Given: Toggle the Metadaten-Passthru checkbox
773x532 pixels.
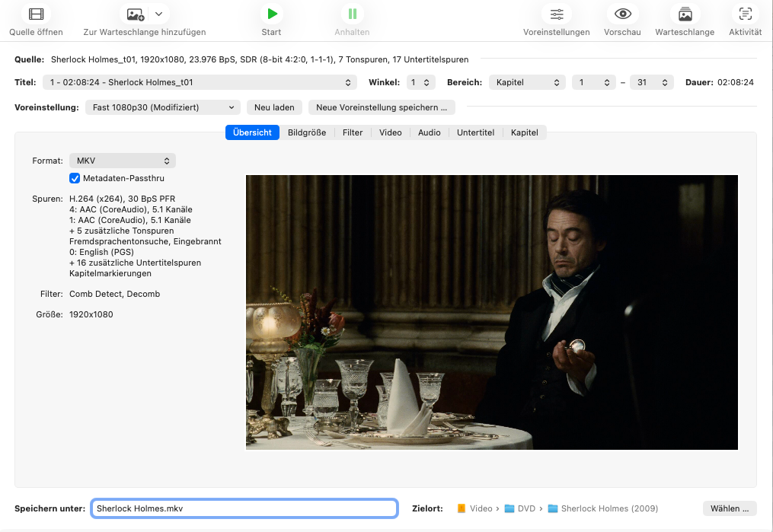Looking at the screenshot, I should coord(75,178).
